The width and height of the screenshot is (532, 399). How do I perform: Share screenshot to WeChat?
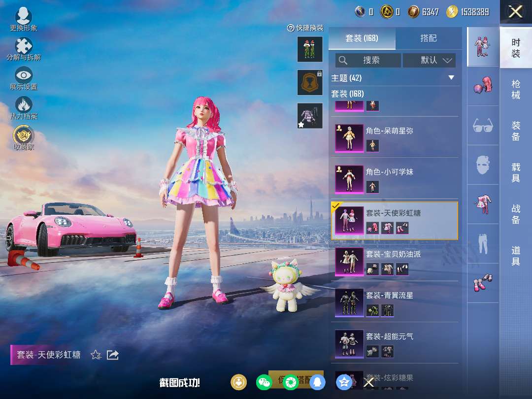[265, 382]
